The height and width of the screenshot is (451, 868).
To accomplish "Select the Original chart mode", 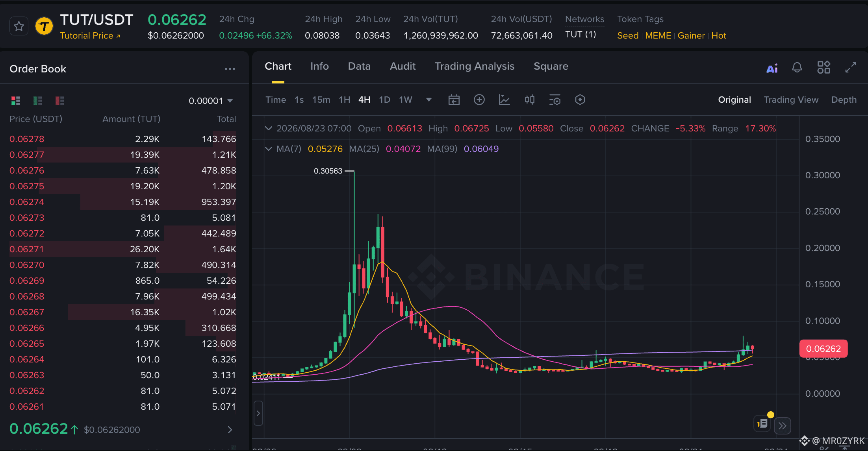I will click(x=734, y=100).
